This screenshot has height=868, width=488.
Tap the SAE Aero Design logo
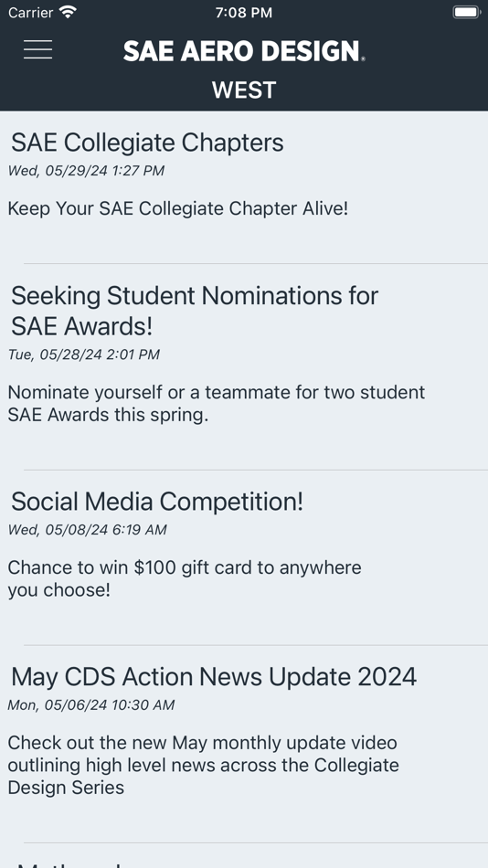[x=244, y=51]
